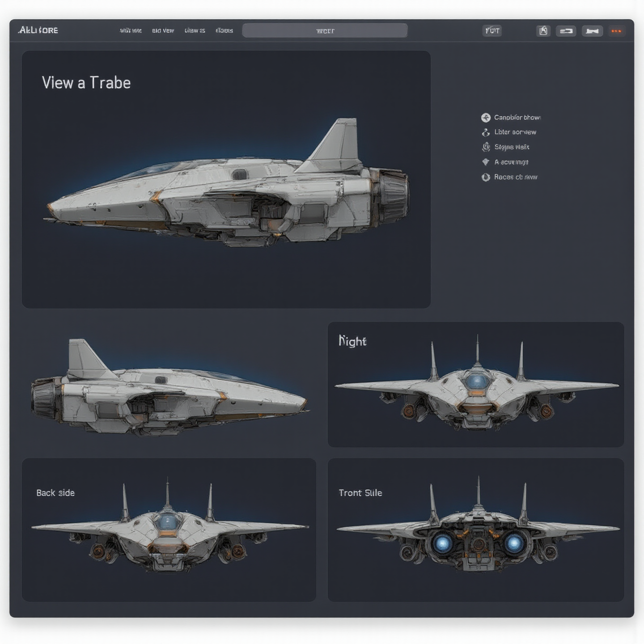Click the round icon beside 'Canobfer bhow'

coord(486,118)
